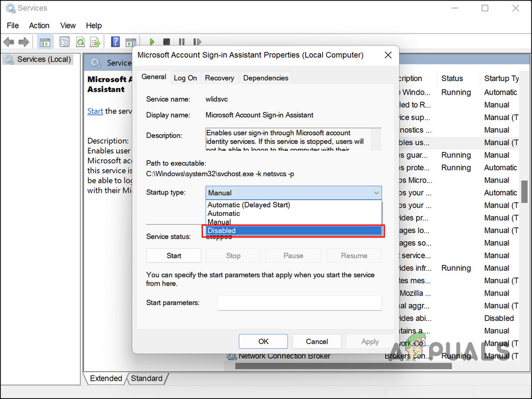Switch to the Log On tab

point(185,78)
